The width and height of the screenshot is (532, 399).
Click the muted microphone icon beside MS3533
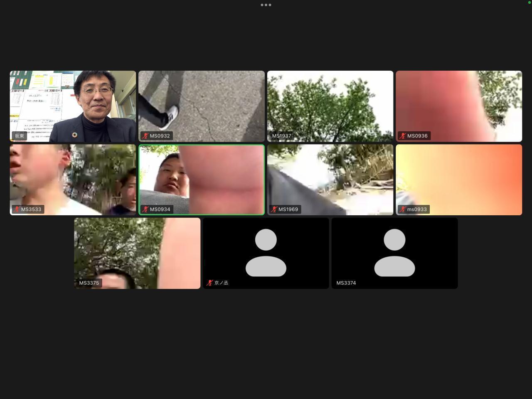click(17, 209)
